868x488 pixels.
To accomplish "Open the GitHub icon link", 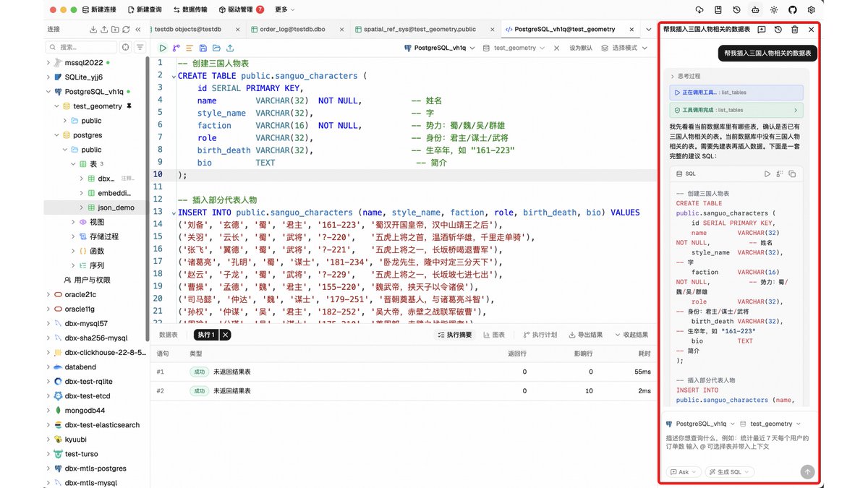I will point(793,9).
